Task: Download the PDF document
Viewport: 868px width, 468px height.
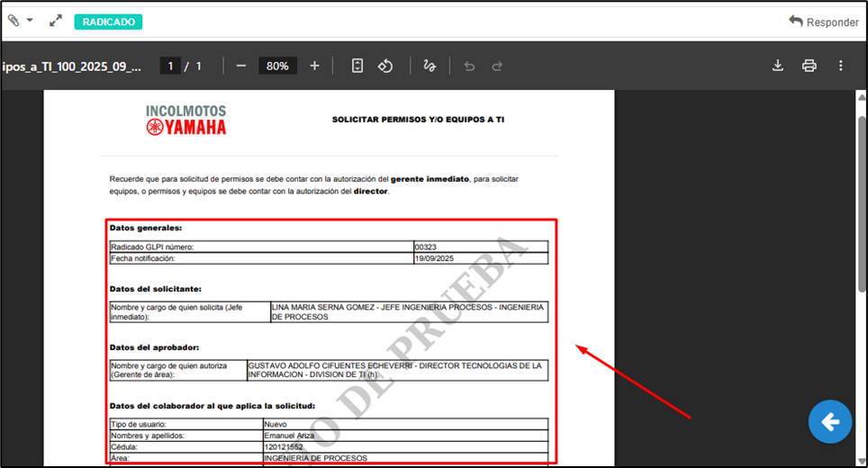Action: point(778,66)
